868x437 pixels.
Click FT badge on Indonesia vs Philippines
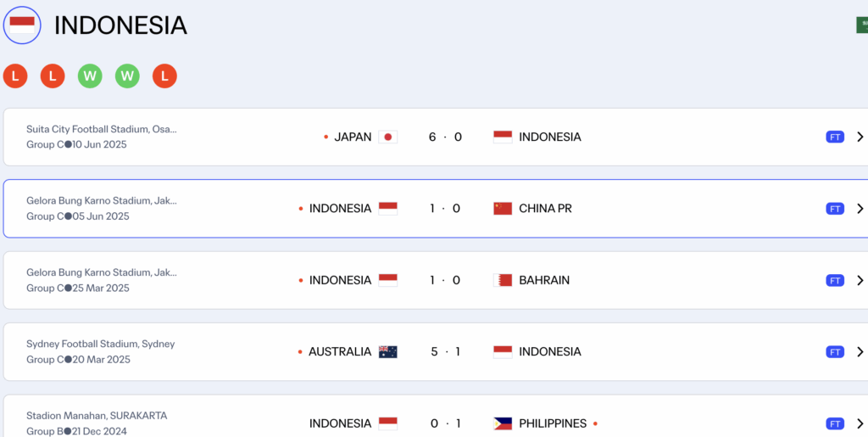(835, 423)
